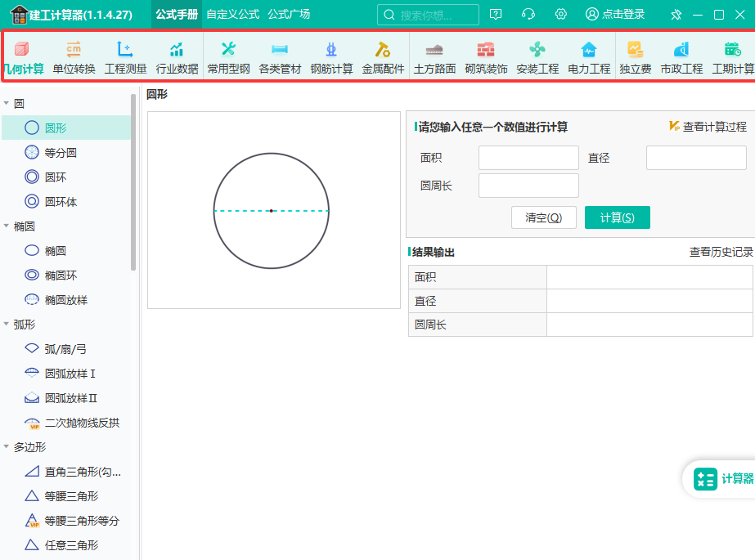Open 查看历史记录 history link
The width and height of the screenshot is (755, 560).
click(x=721, y=253)
